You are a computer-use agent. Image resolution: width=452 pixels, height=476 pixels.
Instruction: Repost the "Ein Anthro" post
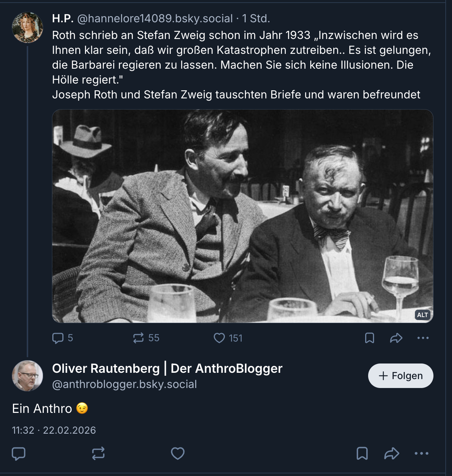(x=98, y=453)
